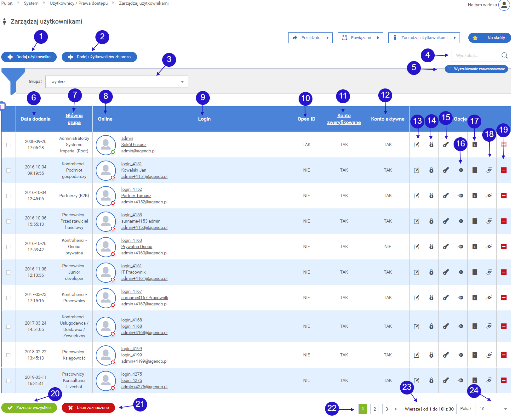Screen dimensions: 515x420
Task: Open the Grupa dropdown filter
Action: tap(117, 82)
